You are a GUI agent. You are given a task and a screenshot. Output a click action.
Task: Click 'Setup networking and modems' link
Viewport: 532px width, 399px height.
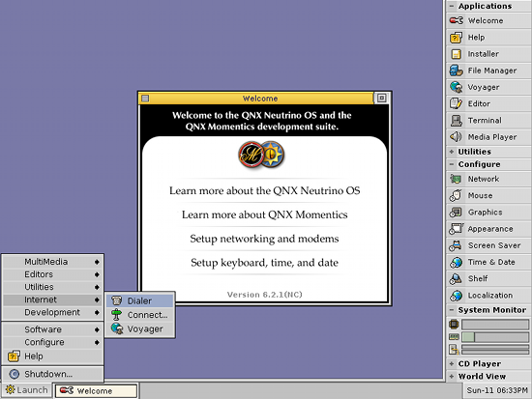(x=264, y=239)
